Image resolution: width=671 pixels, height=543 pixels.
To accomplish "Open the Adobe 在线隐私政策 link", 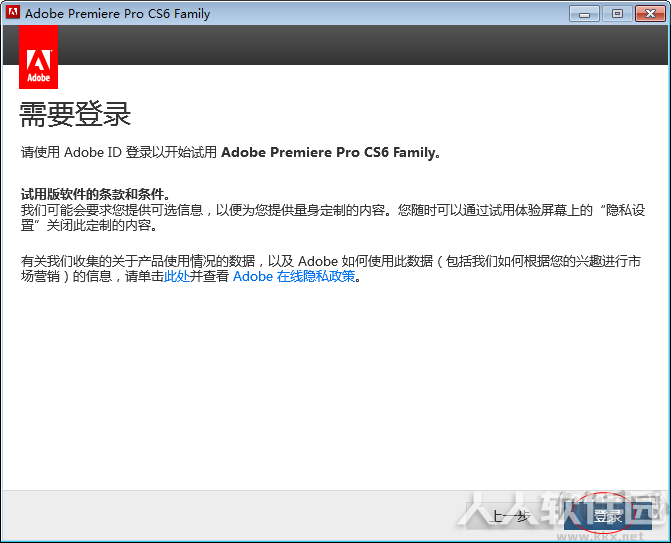I will point(294,276).
